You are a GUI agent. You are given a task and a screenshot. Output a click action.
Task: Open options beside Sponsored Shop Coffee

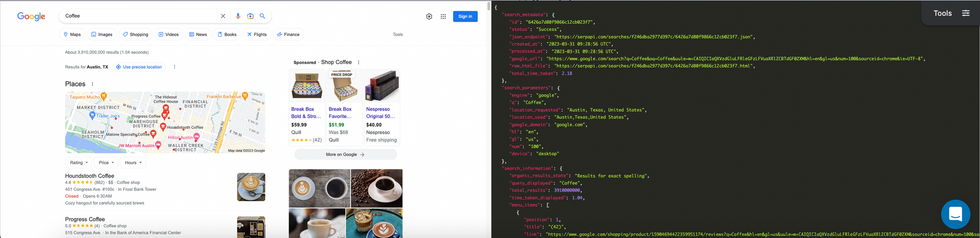[x=359, y=62]
